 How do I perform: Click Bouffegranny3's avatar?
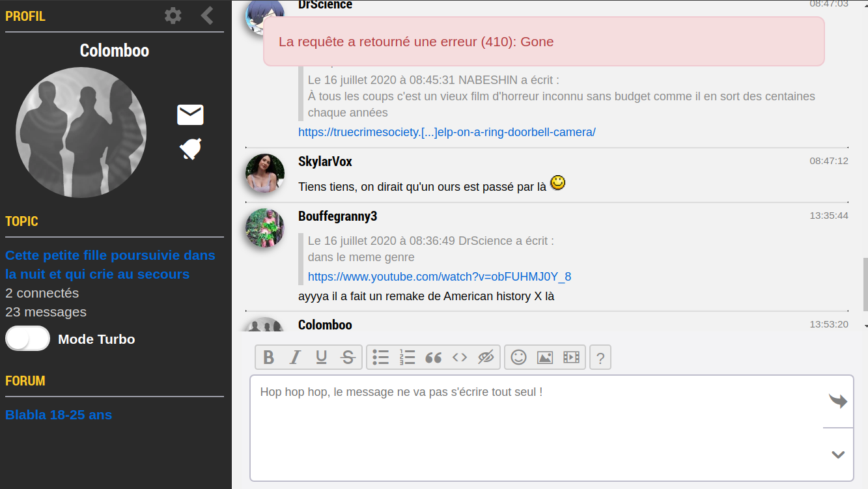(x=265, y=228)
